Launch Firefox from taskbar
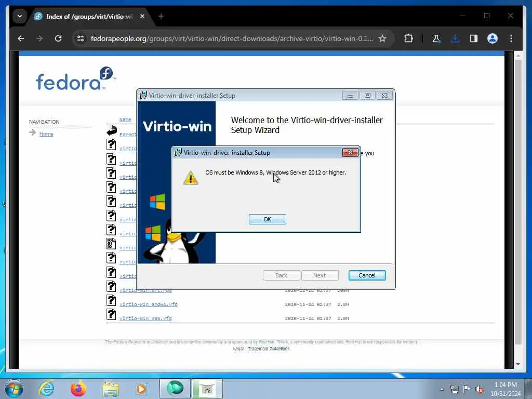This screenshot has width=532, height=399. coord(78,389)
